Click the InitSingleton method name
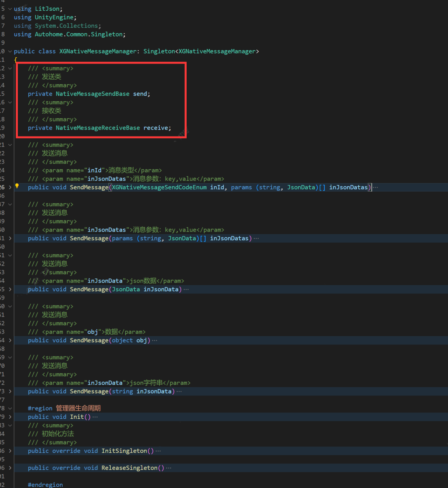448x488 pixels. [x=124, y=451]
